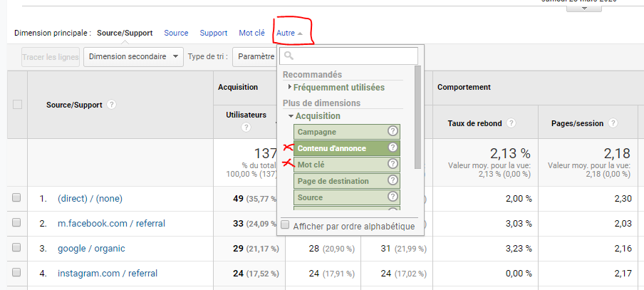This screenshot has height=290, width=644.
Task: Choose Mot clé dimension in list
Action: point(347,165)
